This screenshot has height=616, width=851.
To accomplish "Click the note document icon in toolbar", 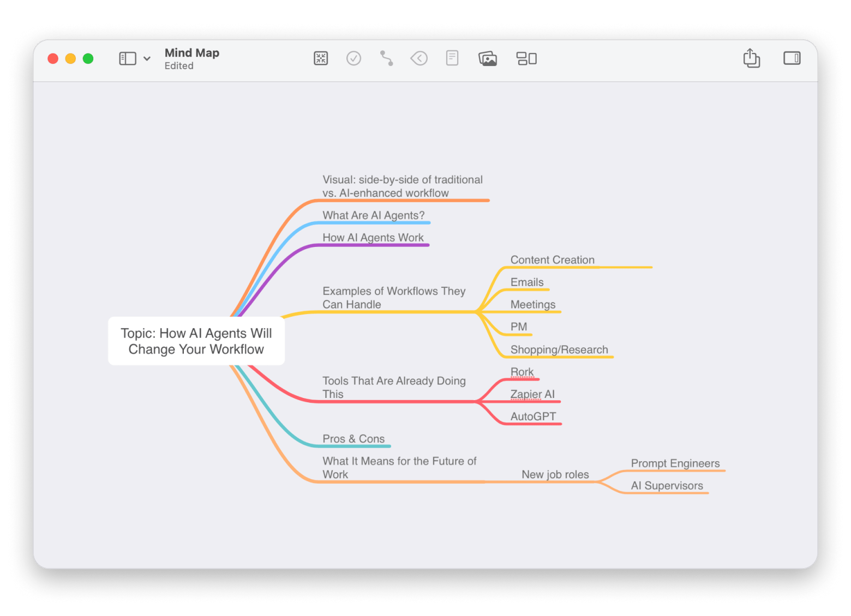I will (452, 58).
